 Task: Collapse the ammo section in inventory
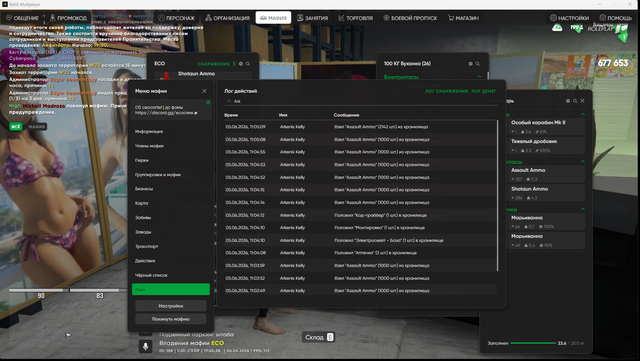[x=583, y=162]
